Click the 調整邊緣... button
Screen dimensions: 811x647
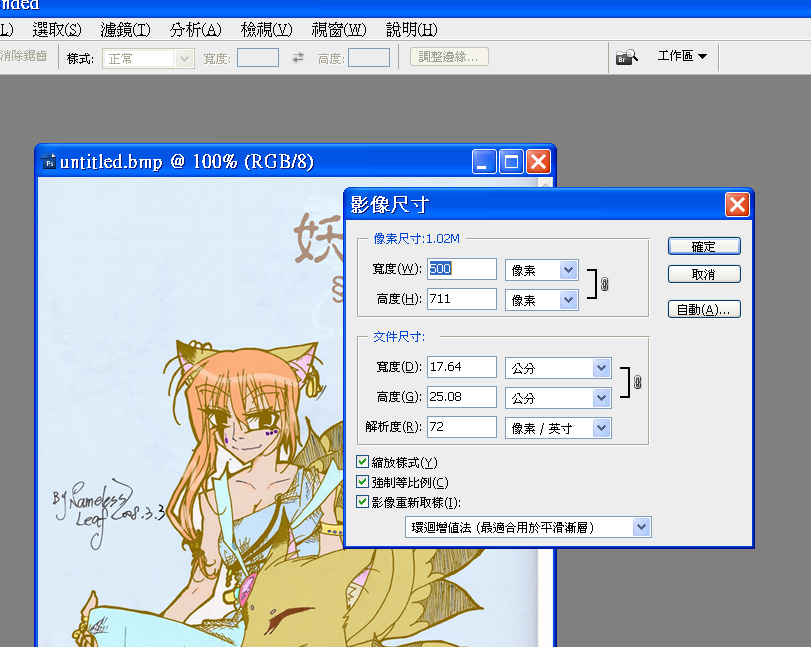(x=449, y=57)
